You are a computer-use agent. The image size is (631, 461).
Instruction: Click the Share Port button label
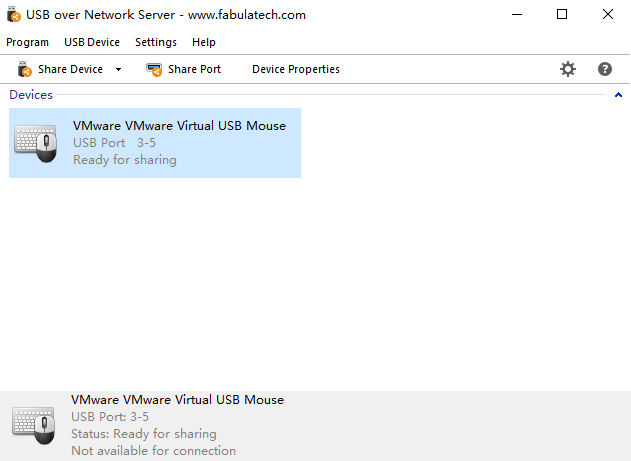194,69
